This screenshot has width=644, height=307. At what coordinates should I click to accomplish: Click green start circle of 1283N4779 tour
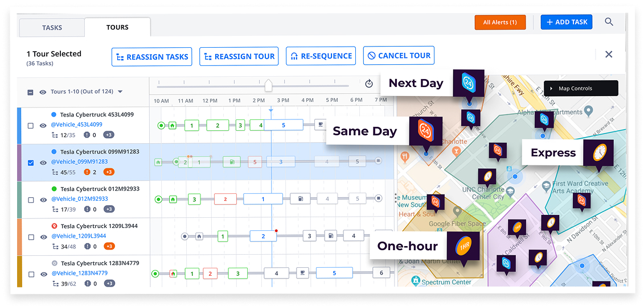(155, 273)
